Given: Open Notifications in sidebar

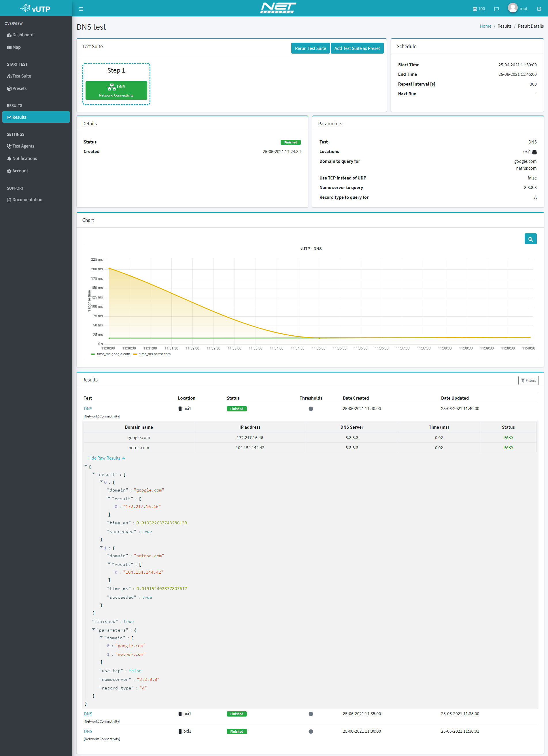Looking at the screenshot, I should (36, 158).
